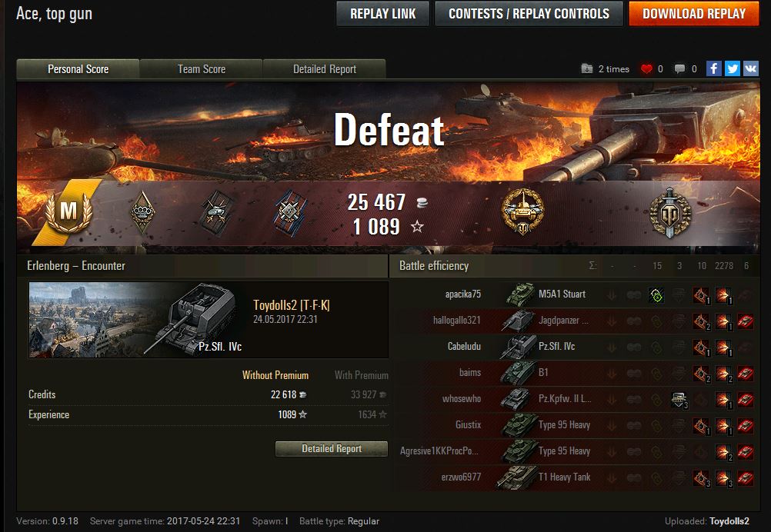Screen dimensions: 771x532
Task: Click the Replay Link button
Action: pyautogui.click(x=383, y=14)
